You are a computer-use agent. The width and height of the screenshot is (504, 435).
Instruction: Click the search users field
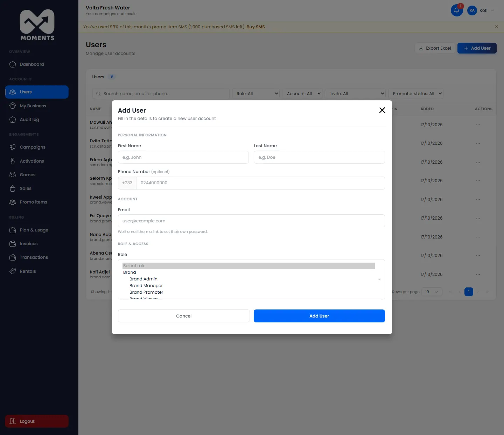[161, 94]
